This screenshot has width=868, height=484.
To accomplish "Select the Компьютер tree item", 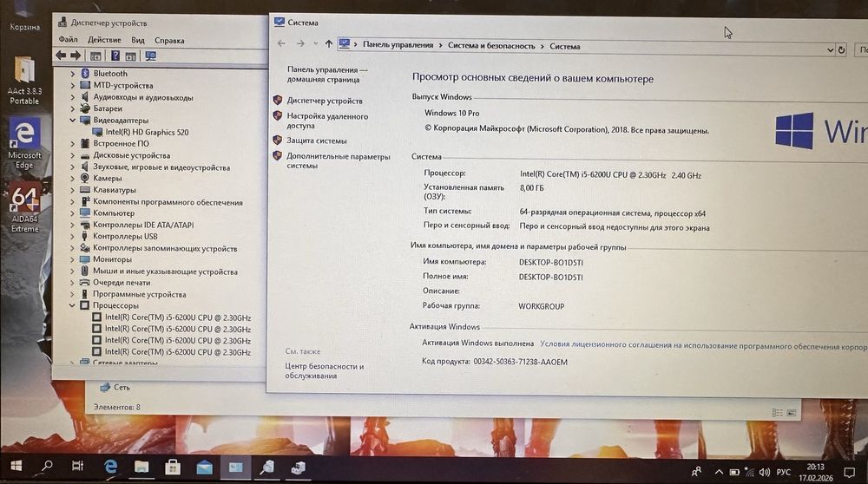I will pos(114,213).
